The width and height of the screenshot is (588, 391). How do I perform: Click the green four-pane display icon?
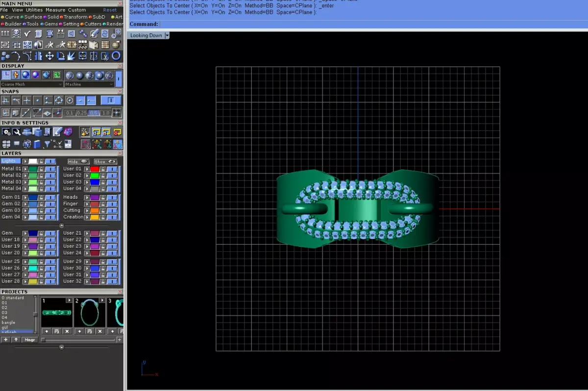[x=57, y=75]
